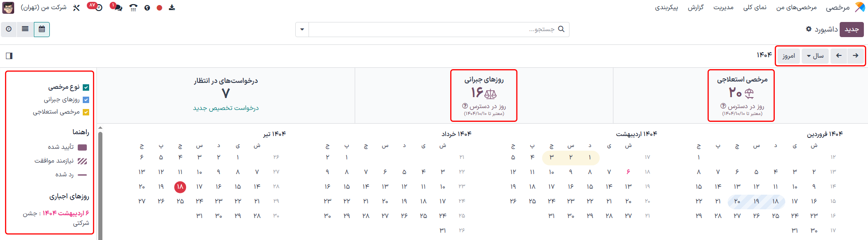The image size is (868, 240).
Task: Click the درخواست تخصیص جدید link
Action: [226, 108]
